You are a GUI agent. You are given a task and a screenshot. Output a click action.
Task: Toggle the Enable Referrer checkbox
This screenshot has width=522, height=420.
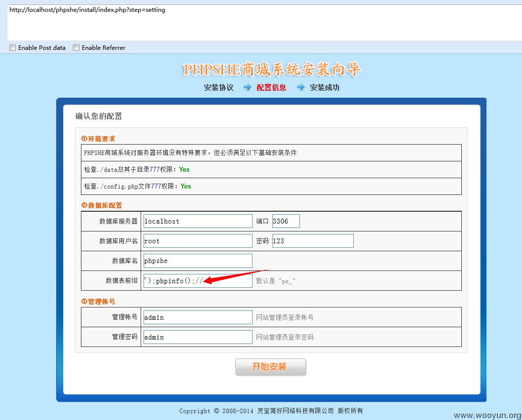coord(76,48)
